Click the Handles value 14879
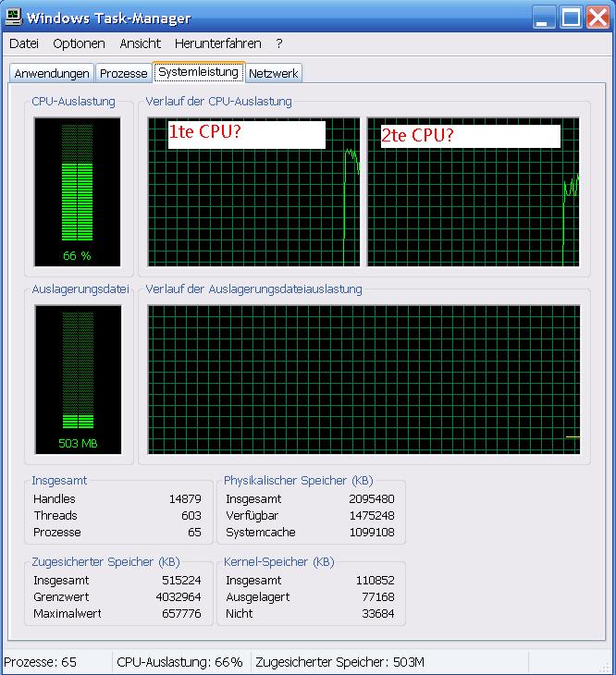This screenshot has width=616, height=675. coord(185,499)
